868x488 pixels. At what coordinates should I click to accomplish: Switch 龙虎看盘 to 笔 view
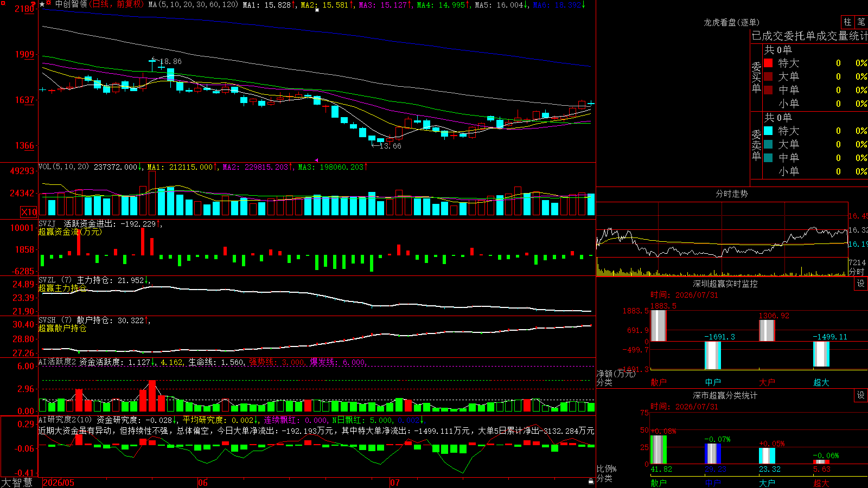pyautogui.click(x=861, y=22)
